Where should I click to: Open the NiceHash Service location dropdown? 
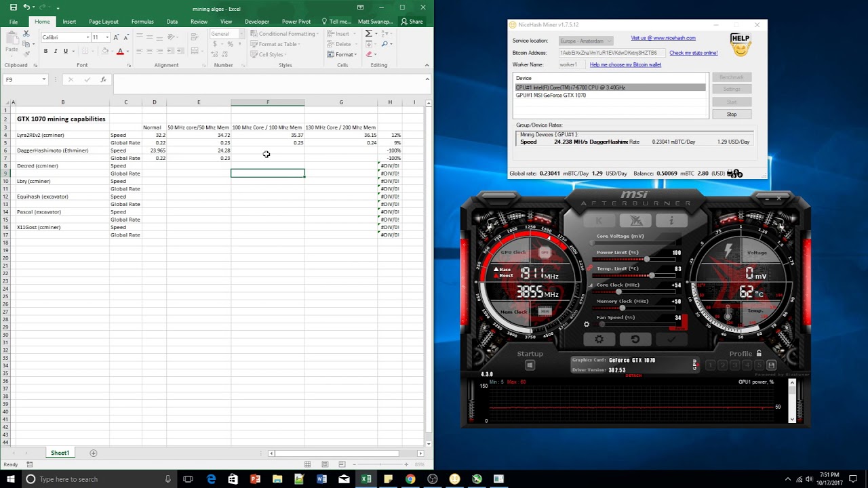point(587,41)
